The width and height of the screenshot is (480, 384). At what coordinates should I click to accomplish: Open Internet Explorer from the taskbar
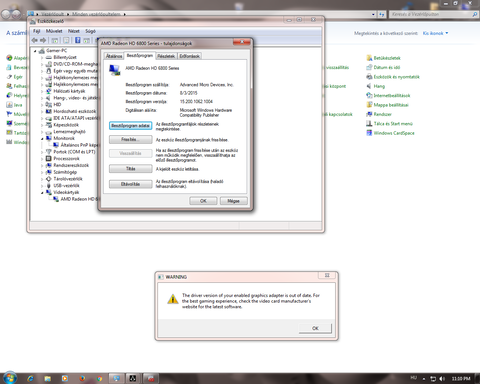click(31, 378)
